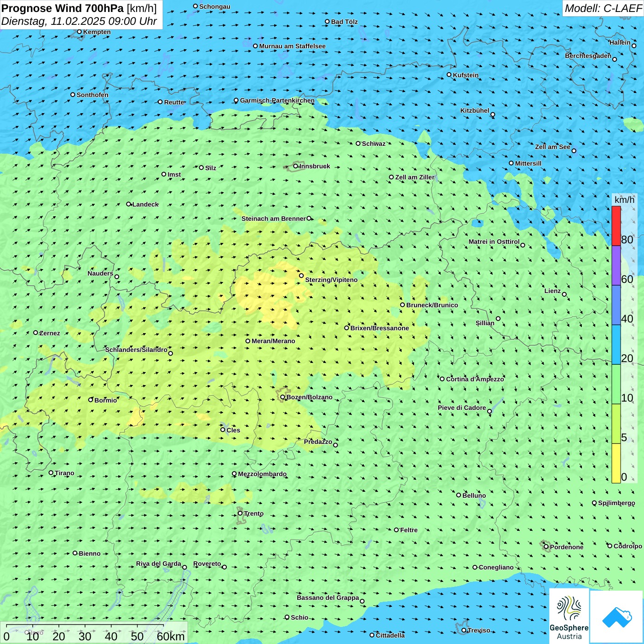
Task: Pick the Kufstein location marker
Action: [x=449, y=75]
